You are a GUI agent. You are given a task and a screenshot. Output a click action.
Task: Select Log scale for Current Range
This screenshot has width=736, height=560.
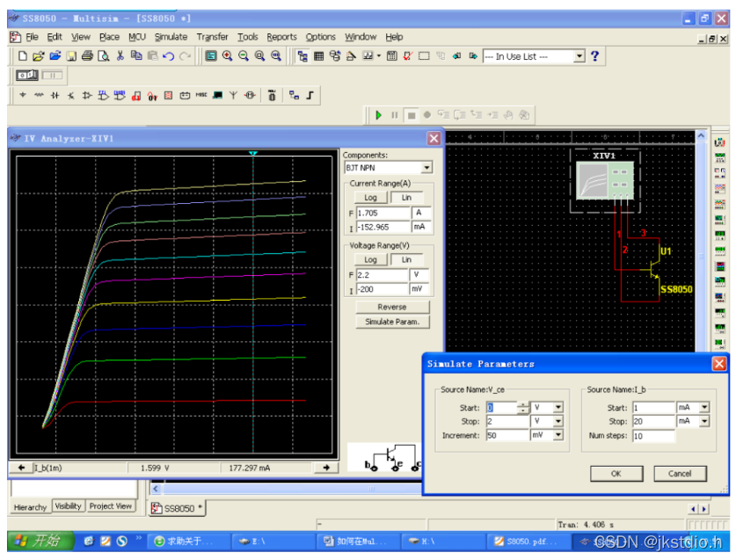tap(370, 198)
